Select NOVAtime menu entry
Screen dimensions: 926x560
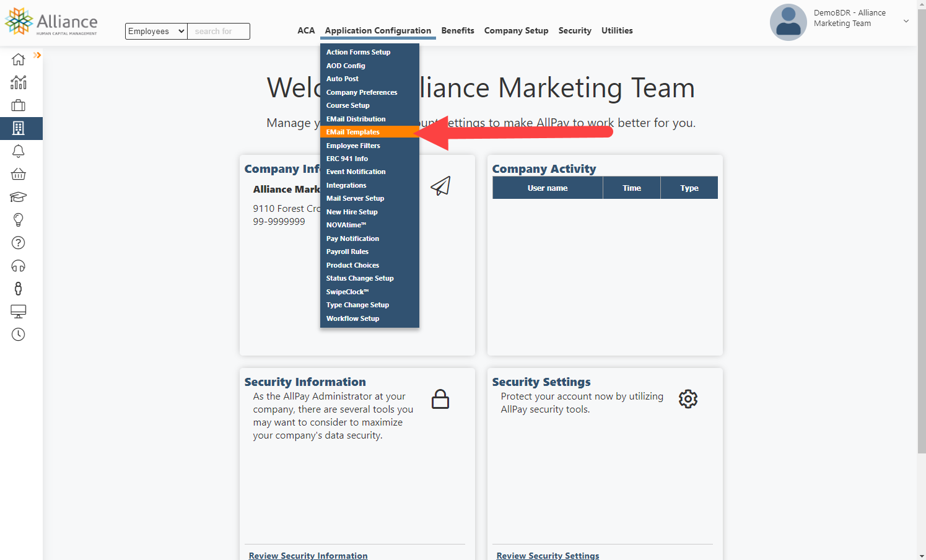370,225
